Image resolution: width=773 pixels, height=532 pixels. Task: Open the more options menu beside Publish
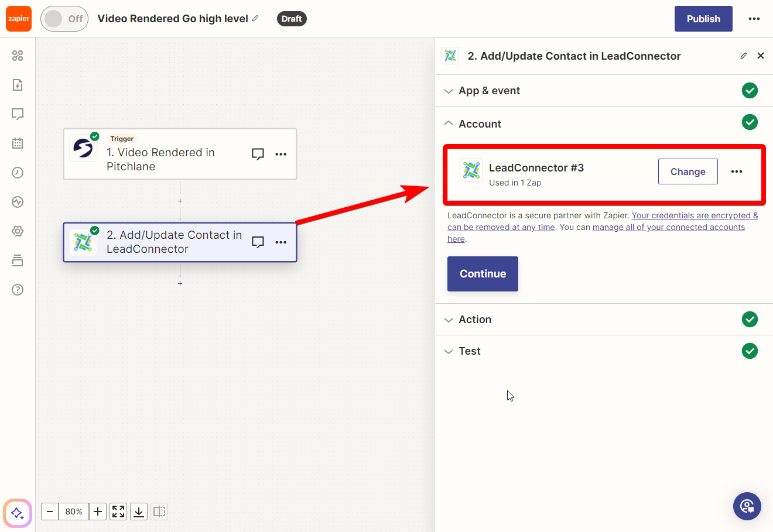point(754,19)
